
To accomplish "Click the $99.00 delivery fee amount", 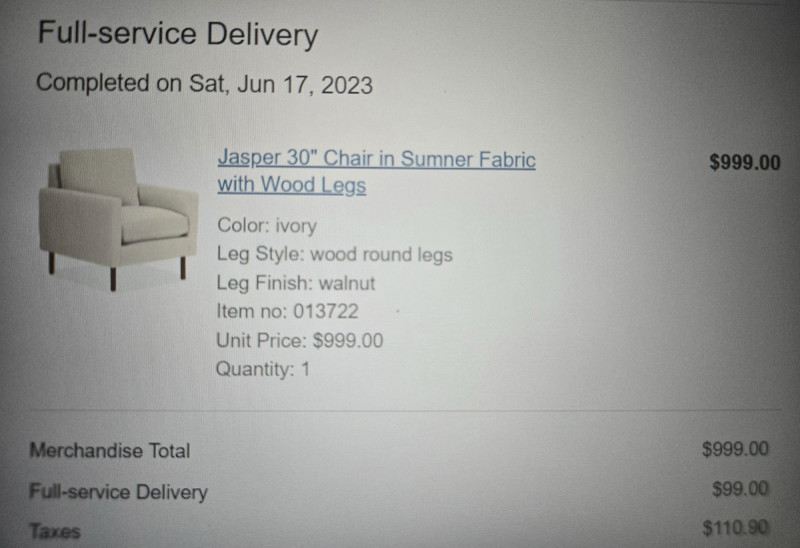I will (x=740, y=489).
